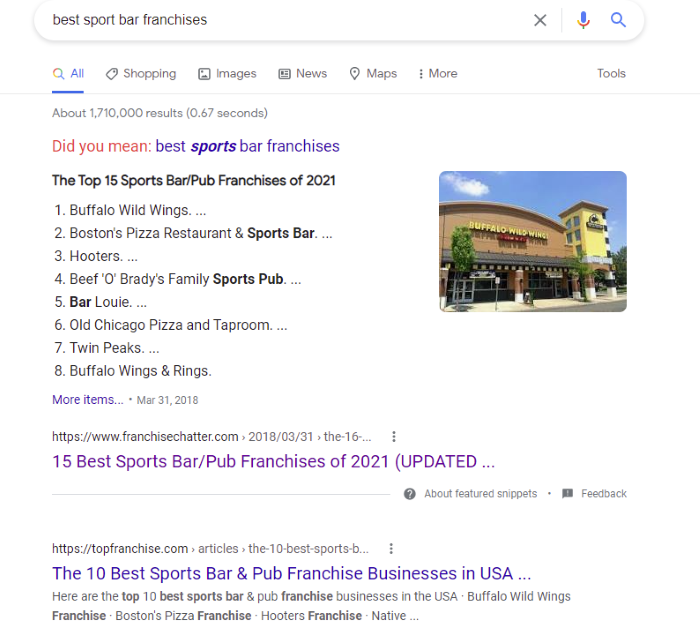The width and height of the screenshot is (700, 644).
Task: Click suggested 'best sports bar franchises' correction
Action: click(x=247, y=146)
